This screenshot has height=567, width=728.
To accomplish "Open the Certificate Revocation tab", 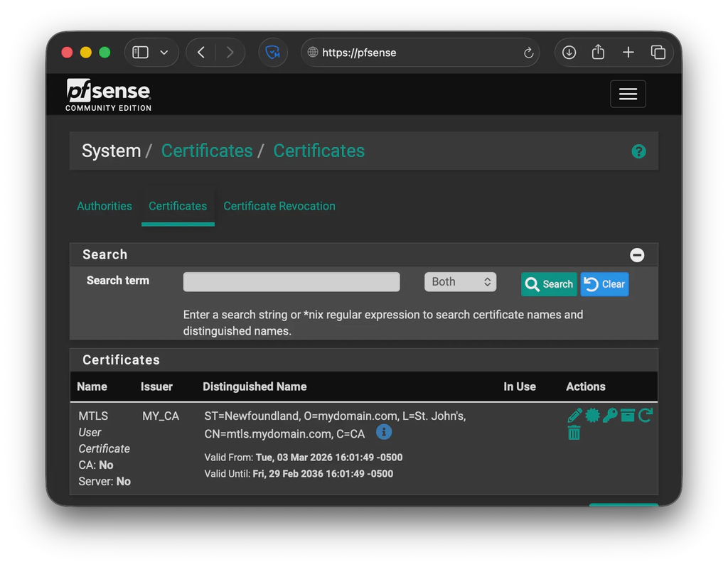I will 279,206.
